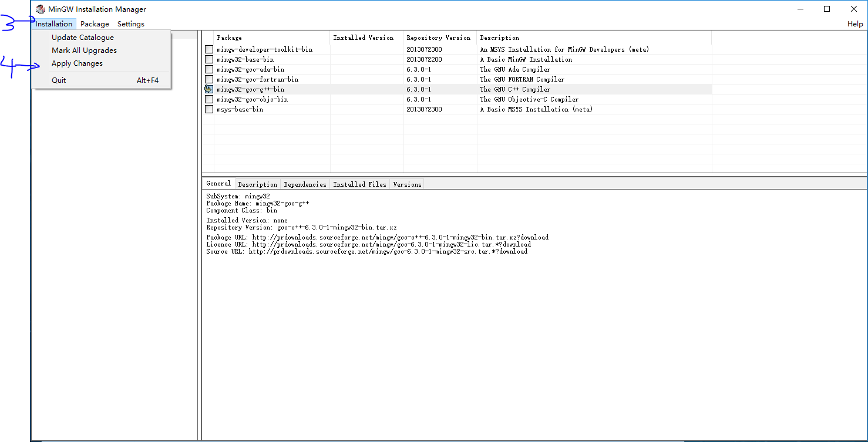Select the mingw32-base-bin package name
Viewport: 868px width, 442px height.
pos(245,59)
